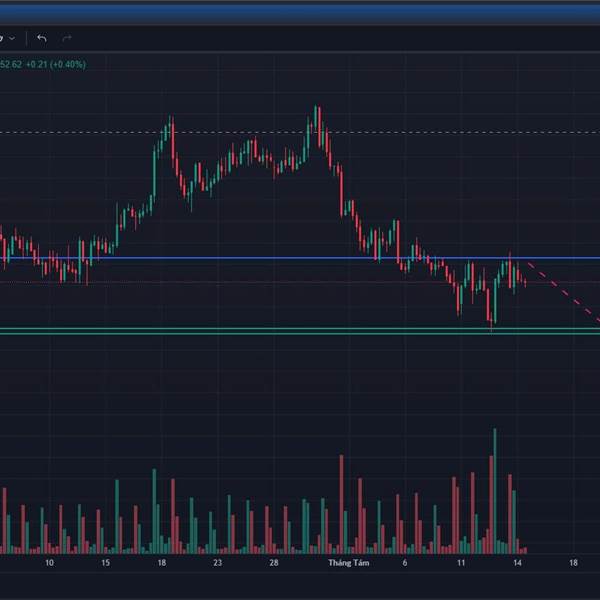Click date label 23 on time axis
Viewport: 600px width, 600px height.
coord(218,562)
